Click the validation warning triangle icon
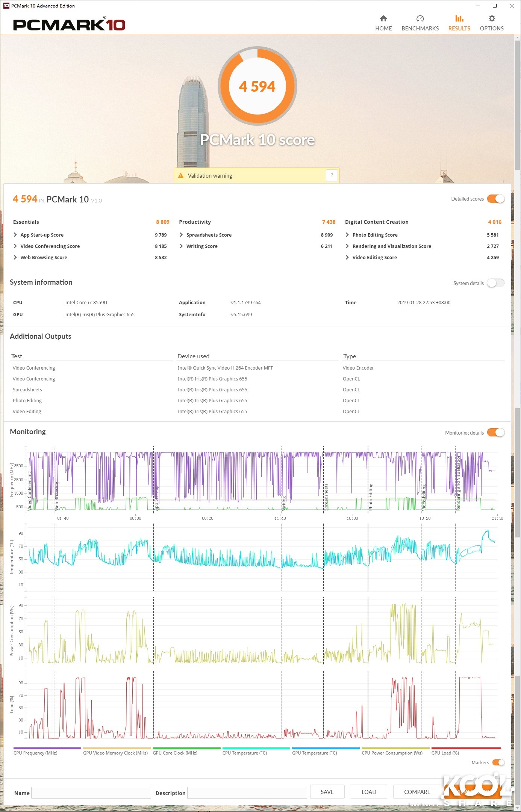The height and width of the screenshot is (812, 521). (181, 175)
